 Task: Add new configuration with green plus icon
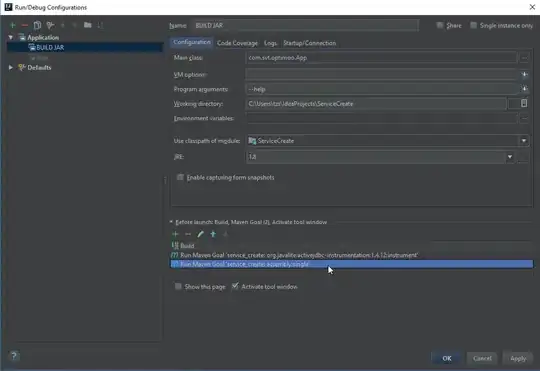tap(13, 25)
